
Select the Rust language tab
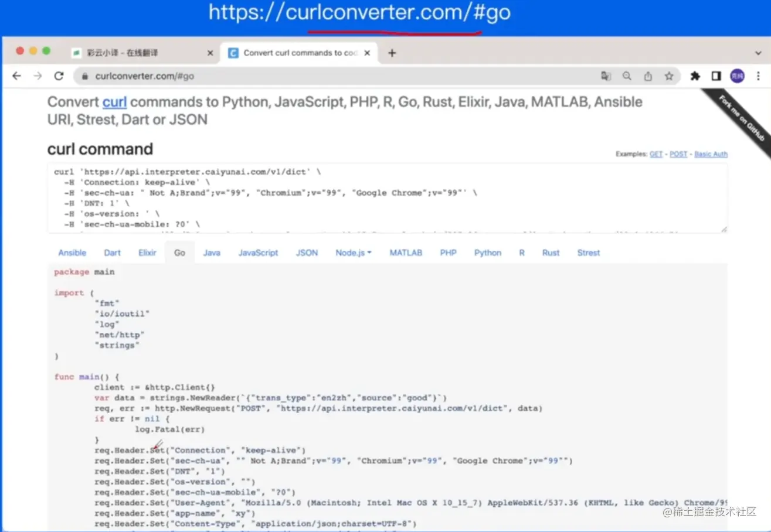[551, 253]
